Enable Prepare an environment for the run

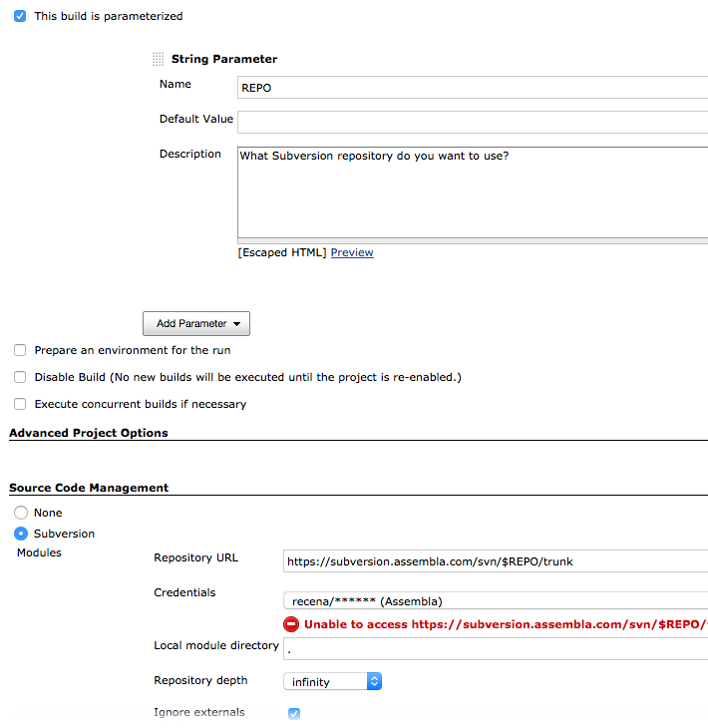(x=20, y=351)
